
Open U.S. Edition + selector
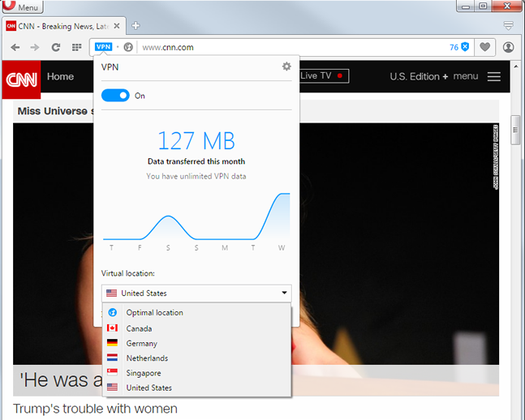click(x=419, y=77)
